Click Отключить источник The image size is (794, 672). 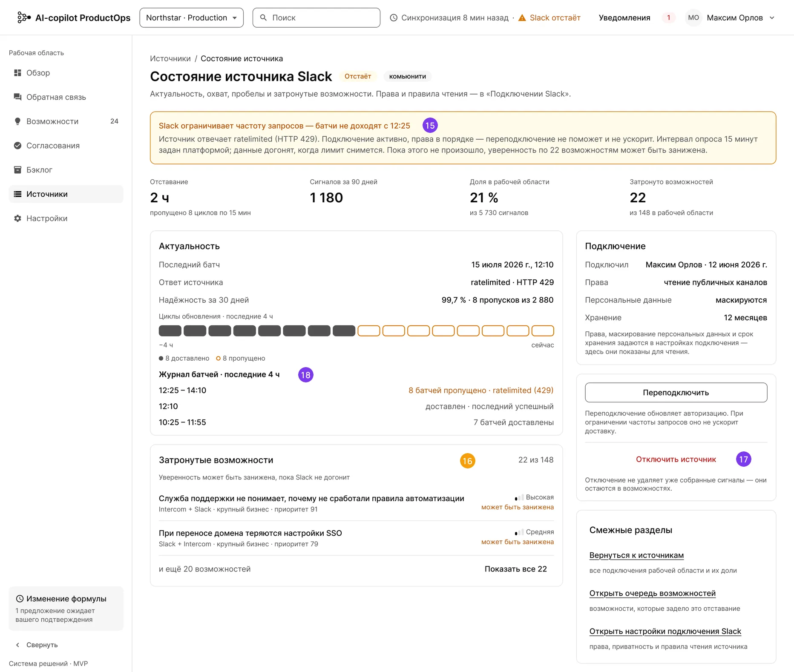676,459
